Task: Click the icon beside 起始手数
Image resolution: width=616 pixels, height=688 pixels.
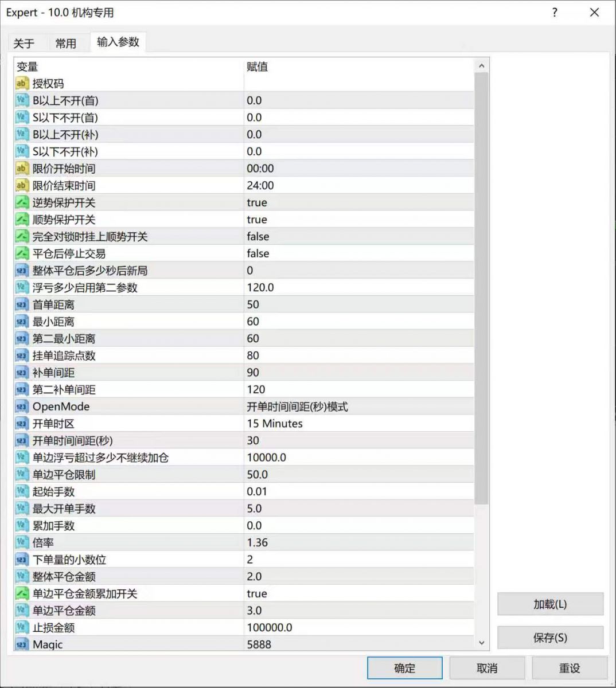Action: tap(21, 491)
